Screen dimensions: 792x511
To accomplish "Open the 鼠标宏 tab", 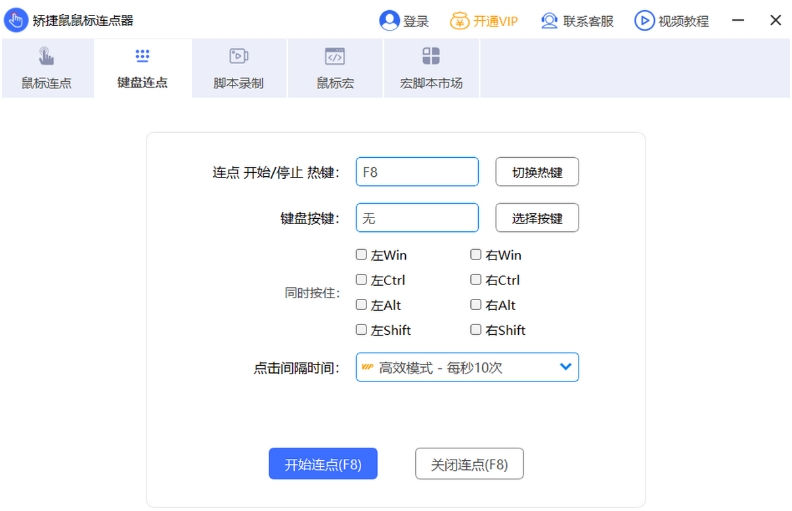I will coord(335,68).
